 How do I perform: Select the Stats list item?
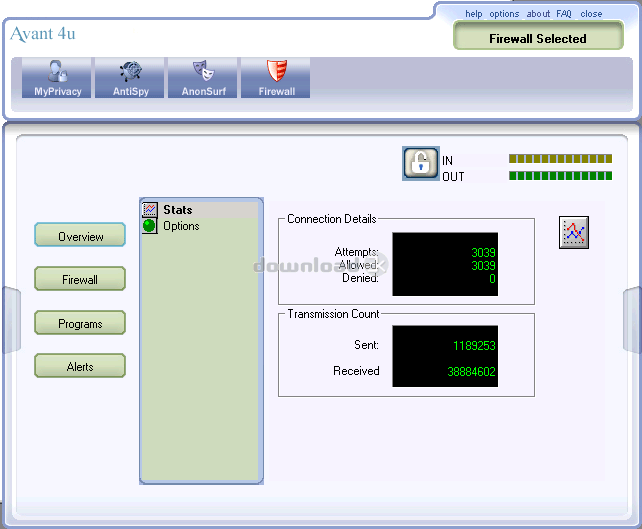(177, 210)
